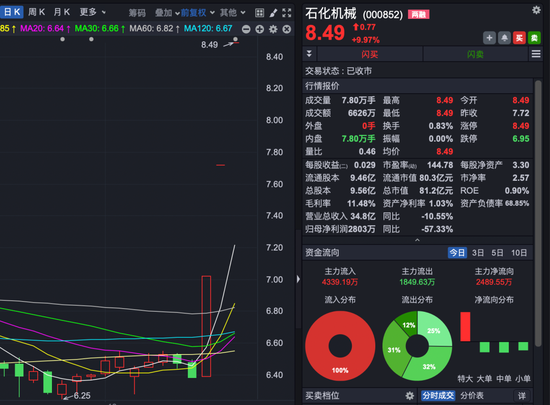The height and width of the screenshot is (405, 550).
Task: Select the 5日 fund flow tab
Action: pos(497,252)
